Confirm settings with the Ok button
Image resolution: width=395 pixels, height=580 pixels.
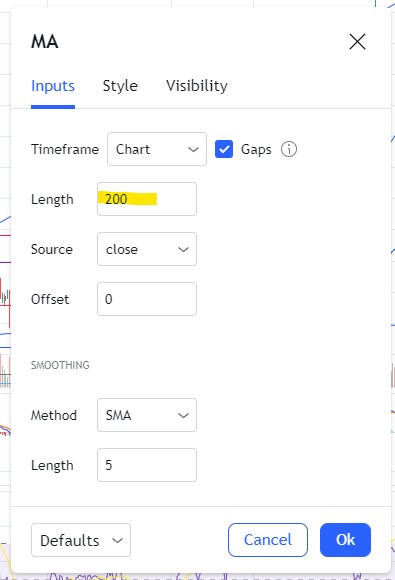coord(345,540)
